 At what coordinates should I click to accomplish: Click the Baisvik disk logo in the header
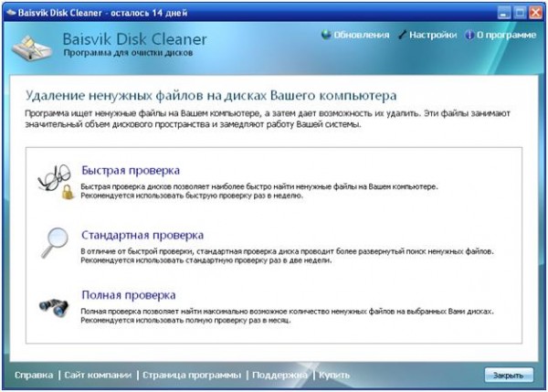31,48
